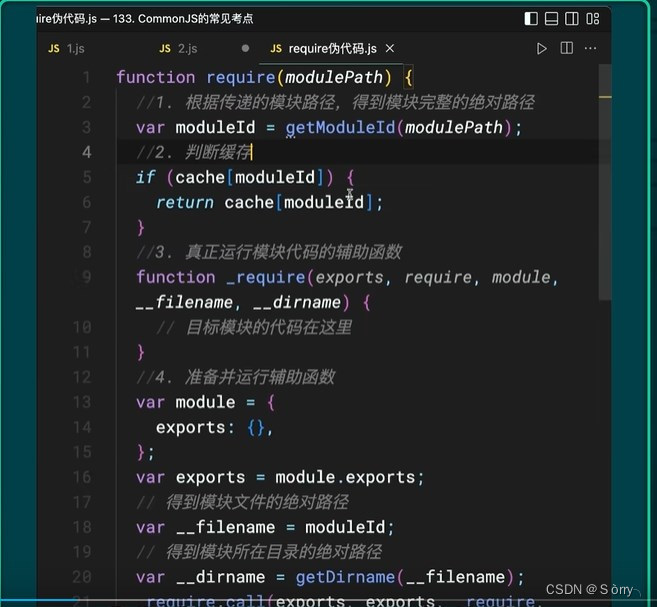The width and height of the screenshot is (657, 607).
Task: Click '__filename = moduleId' on line 18
Action: point(280,527)
